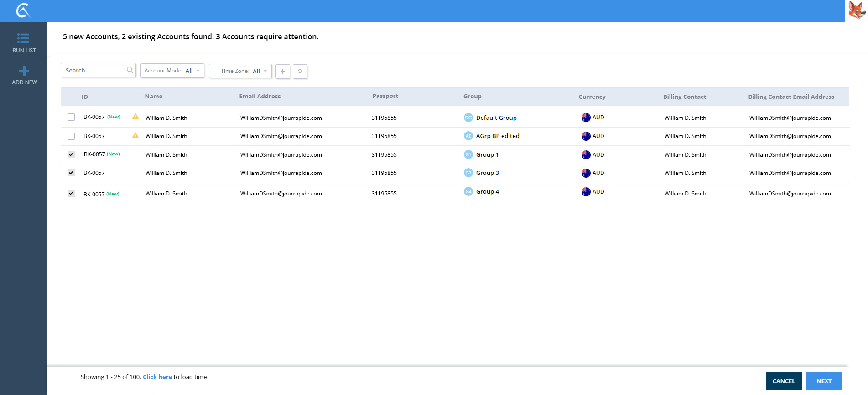Check the Default Group row checkbox
Screen dimensions: 868x395
click(x=71, y=117)
